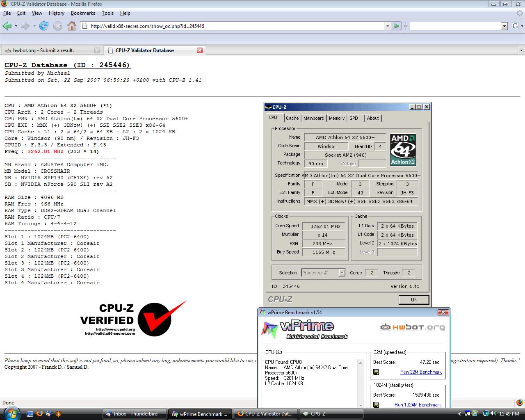Screen dimensions: 525x420
Task: Click the taskbar clock 11:49 PM
Action: [509, 414]
